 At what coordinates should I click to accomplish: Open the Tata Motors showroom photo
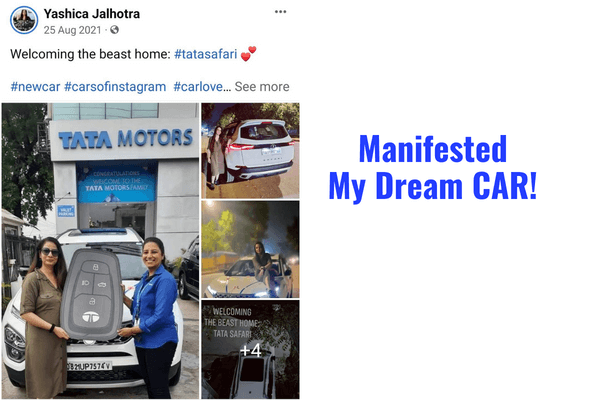click(100, 251)
